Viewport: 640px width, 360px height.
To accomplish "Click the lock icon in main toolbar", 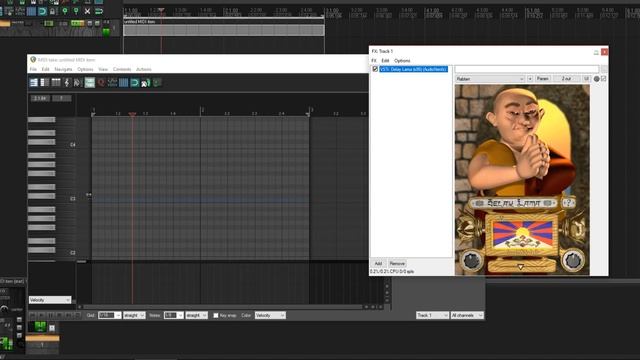I will 53,11.
